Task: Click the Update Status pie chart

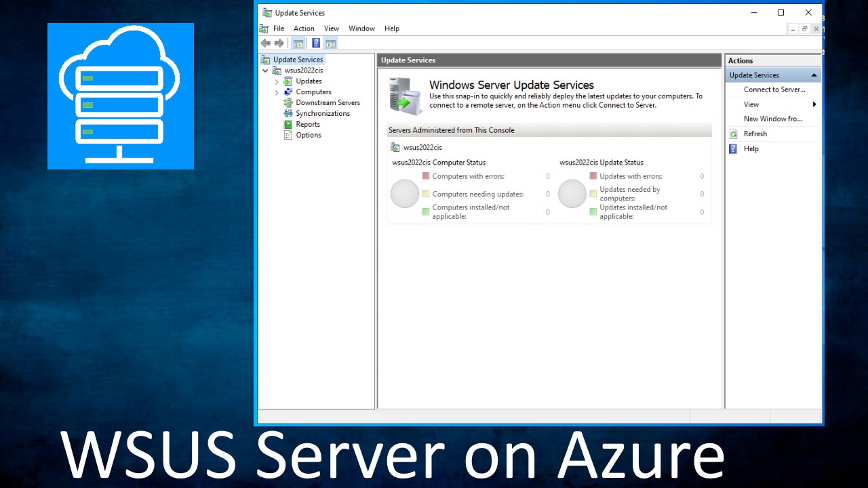Action: 572,194
